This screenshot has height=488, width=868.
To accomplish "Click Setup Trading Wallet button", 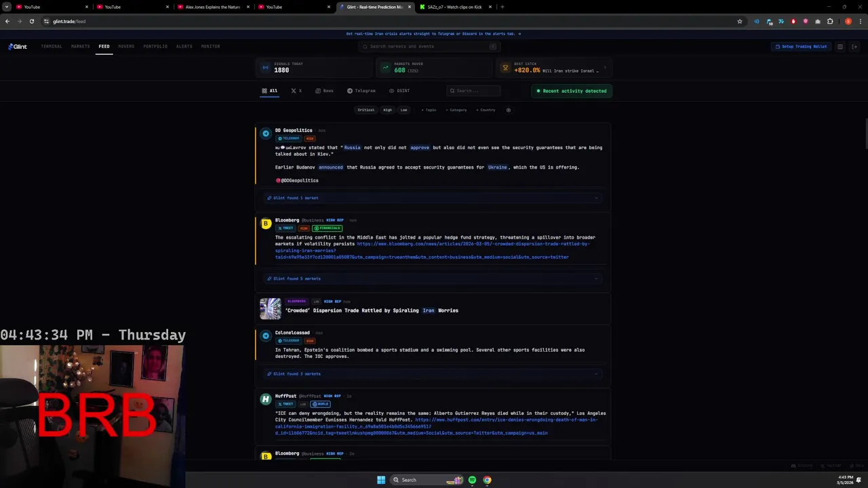I will [x=801, y=47].
